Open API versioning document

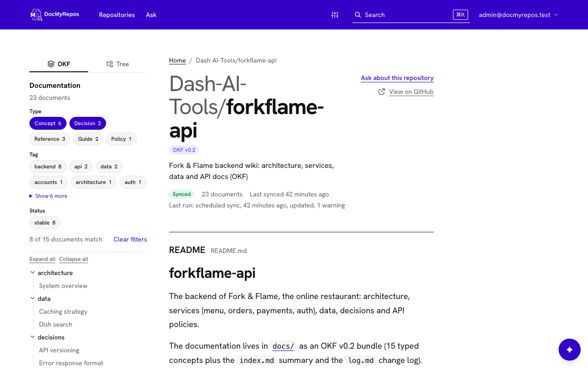[59, 350]
